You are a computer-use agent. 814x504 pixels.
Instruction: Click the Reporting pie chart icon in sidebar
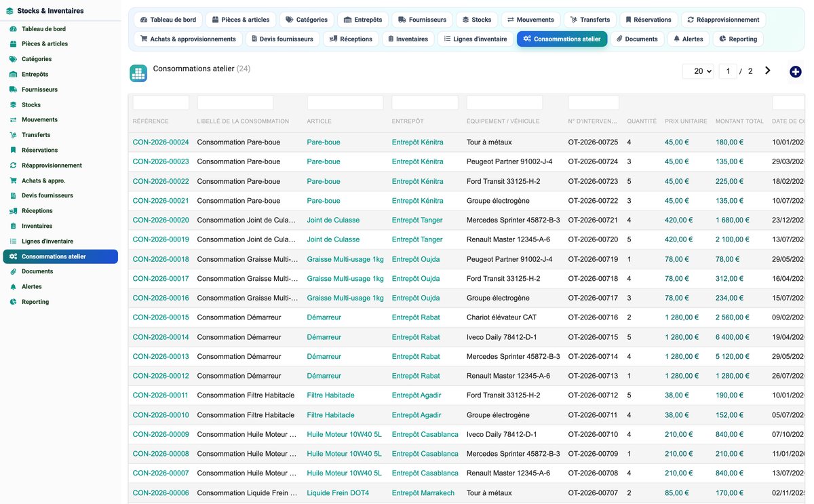(x=13, y=302)
